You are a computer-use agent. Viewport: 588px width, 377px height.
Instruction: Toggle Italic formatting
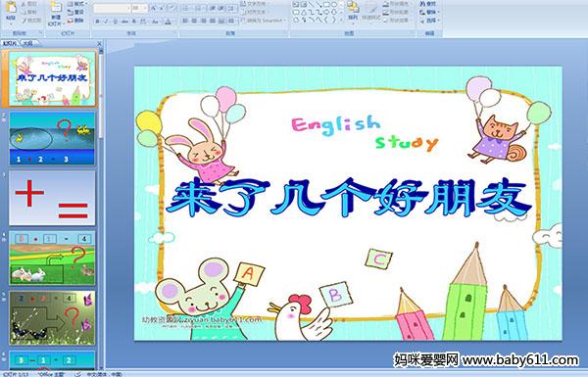tap(106, 22)
